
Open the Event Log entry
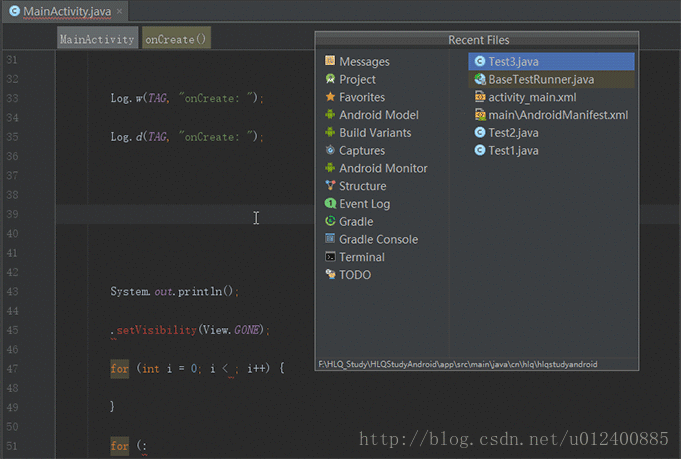pyautogui.click(x=364, y=204)
